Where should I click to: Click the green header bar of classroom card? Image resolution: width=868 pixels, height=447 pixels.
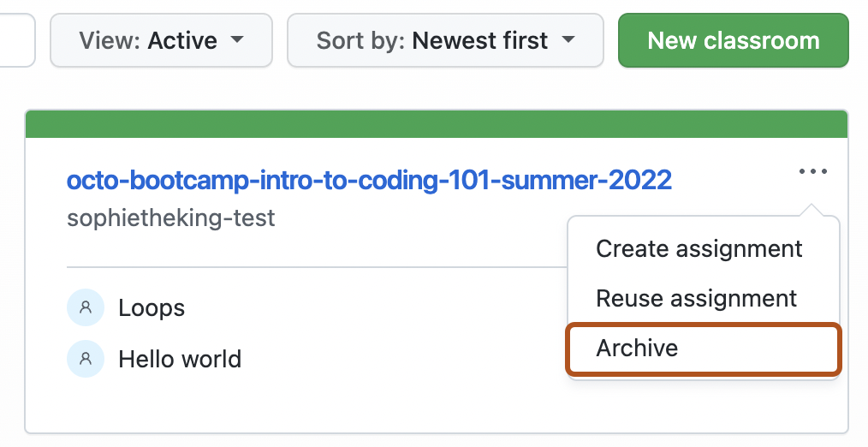pyautogui.click(x=437, y=124)
